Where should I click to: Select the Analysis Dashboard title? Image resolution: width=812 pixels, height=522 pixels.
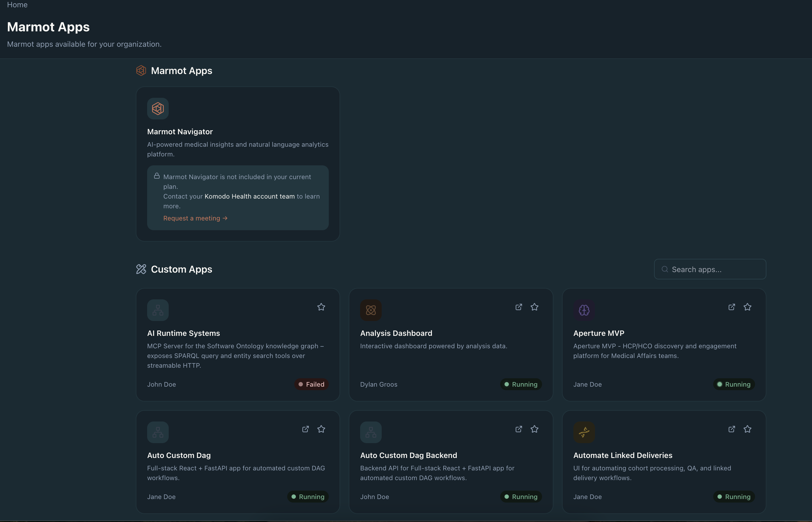(x=396, y=333)
